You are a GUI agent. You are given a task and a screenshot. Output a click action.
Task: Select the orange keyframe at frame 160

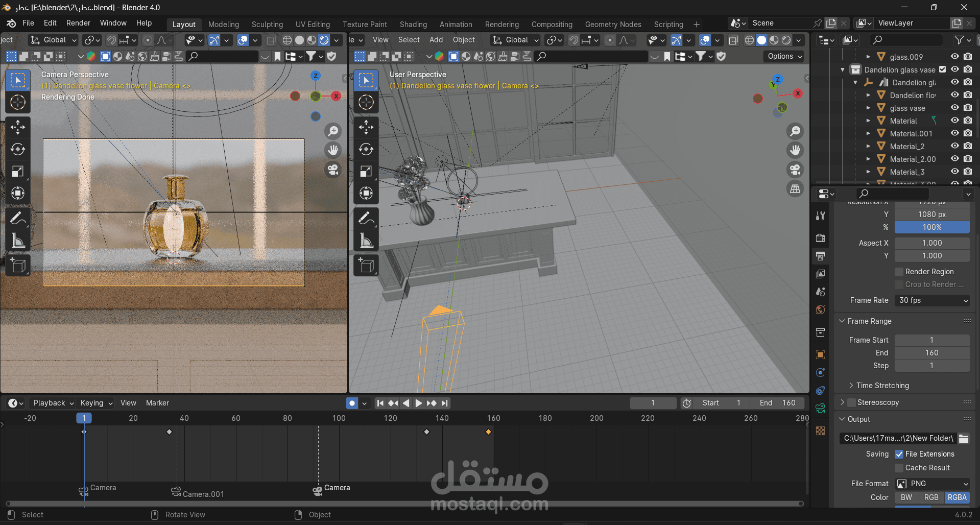pos(488,432)
